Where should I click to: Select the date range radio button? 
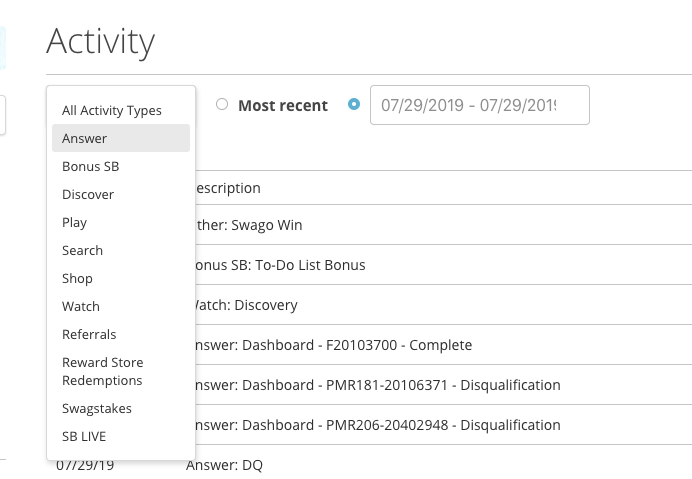click(354, 105)
